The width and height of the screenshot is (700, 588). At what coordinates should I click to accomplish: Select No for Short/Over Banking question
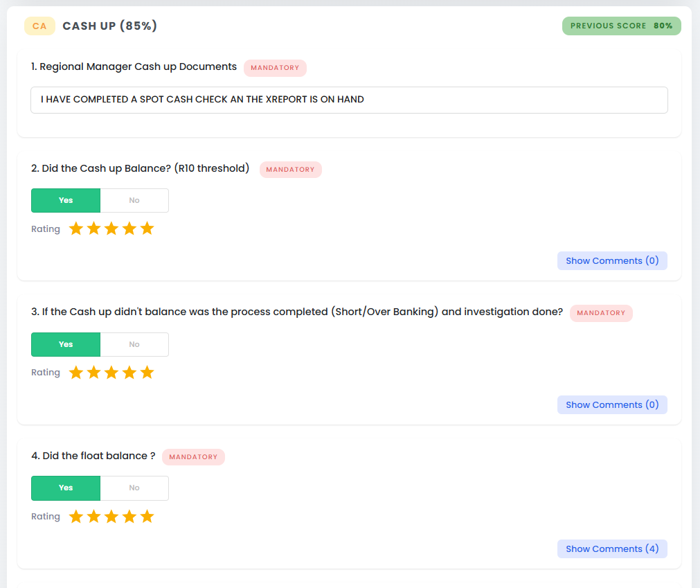click(x=134, y=344)
